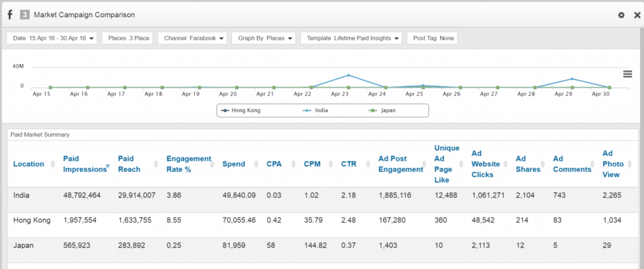The height and width of the screenshot is (269, 644).
Task: Click the Market Campaign Comparison title
Action: (84, 15)
